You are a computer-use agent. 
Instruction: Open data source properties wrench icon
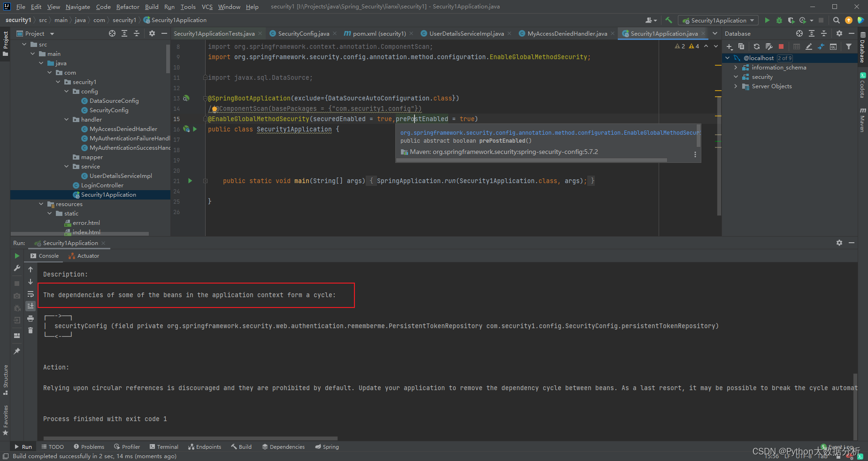769,46
